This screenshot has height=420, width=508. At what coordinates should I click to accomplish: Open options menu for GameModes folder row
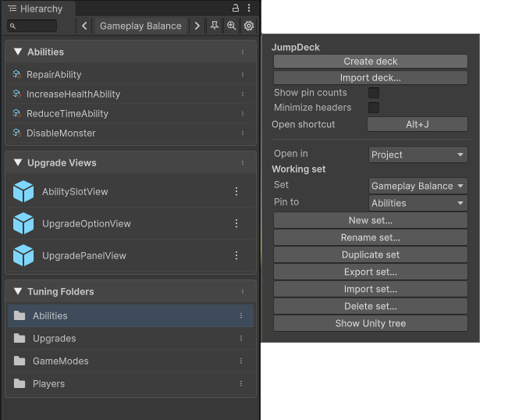tap(241, 361)
